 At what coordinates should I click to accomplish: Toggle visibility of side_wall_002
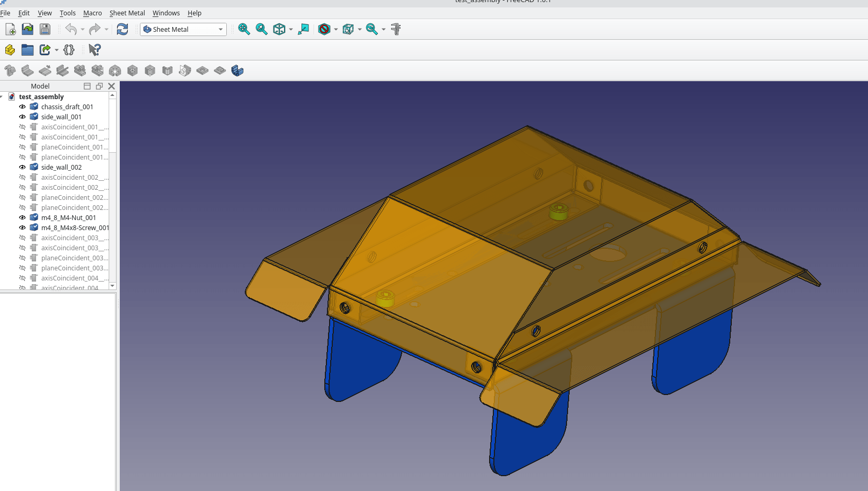point(22,167)
